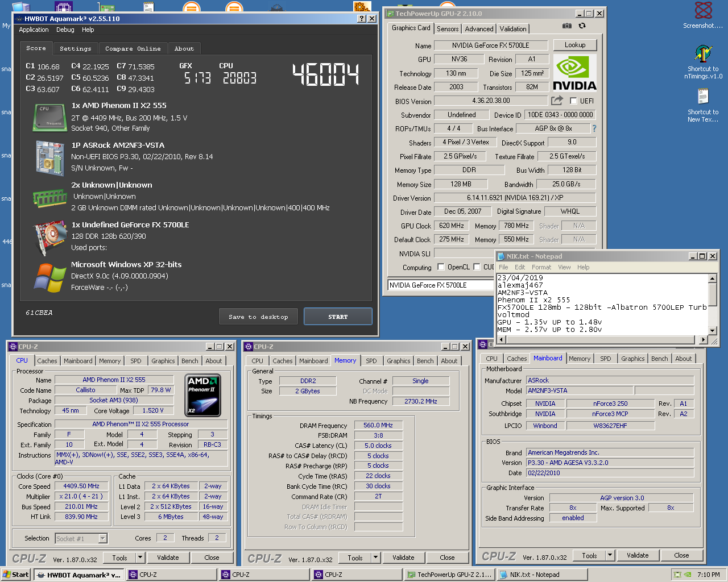Click the Core Speed value 4409.50 MHz
This screenshot has width=728, height=582.
click(x=81, y=487)
